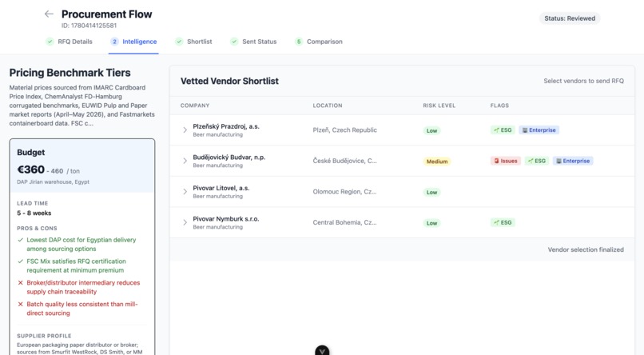Image resolution: width=644 pixels, height=355 pixels.
Task: Click the Pricing Benchmark Tiers heading
Action: pos(70,73)
